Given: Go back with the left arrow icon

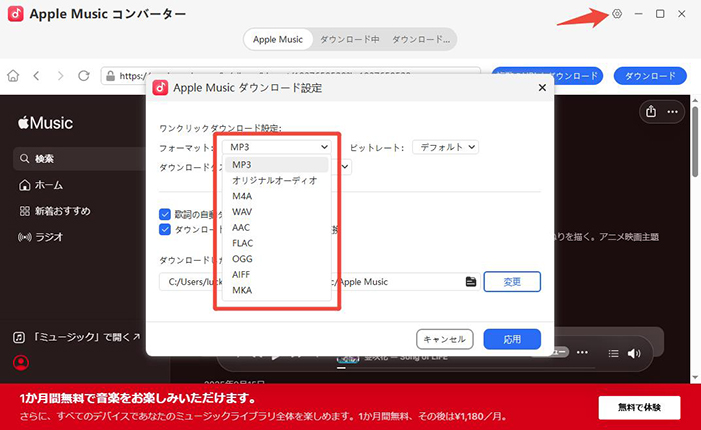Looking at the screenshot, I should coord(37,76).
